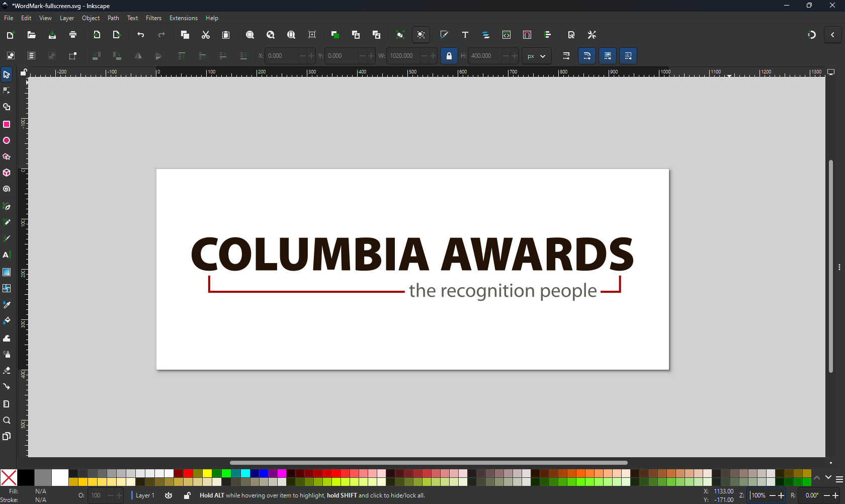Select the Mesh gradient tool
The image size is (845, 504).
[x=7, y=289]
